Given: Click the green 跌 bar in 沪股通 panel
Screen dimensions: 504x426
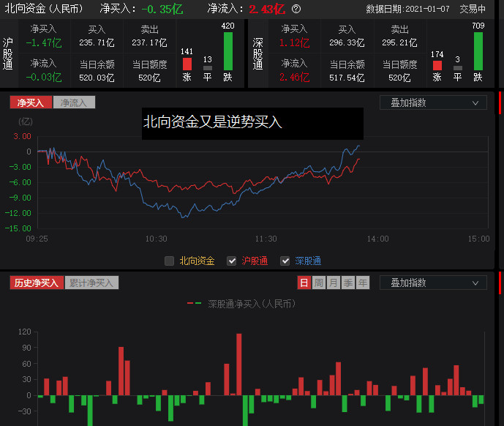Looking at the screenshot, I should click(227, 51).
